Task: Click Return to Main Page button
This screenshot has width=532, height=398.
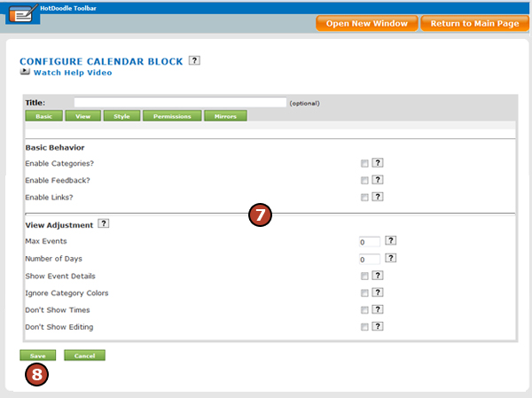Action: click(x=474, y=23)
